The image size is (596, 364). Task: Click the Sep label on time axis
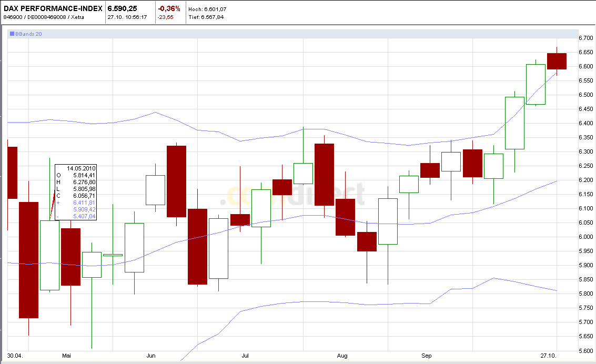427,356
